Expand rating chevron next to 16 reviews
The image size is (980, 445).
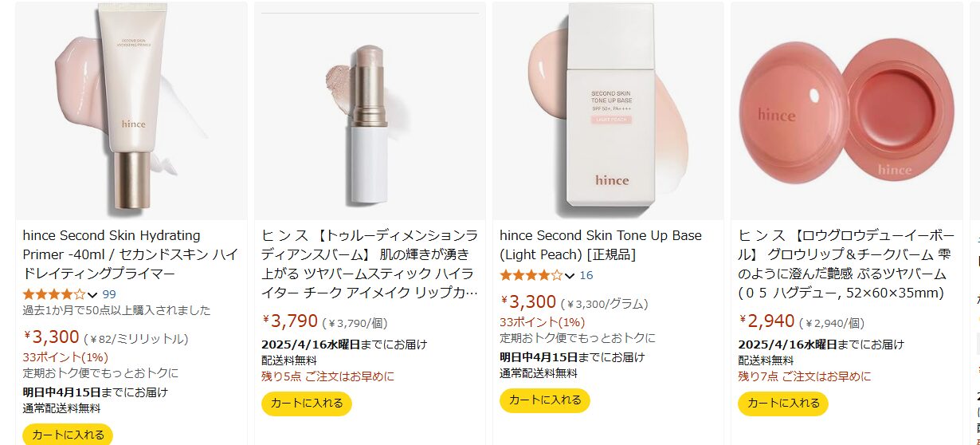pyautogui.click(x=570, y=275)
